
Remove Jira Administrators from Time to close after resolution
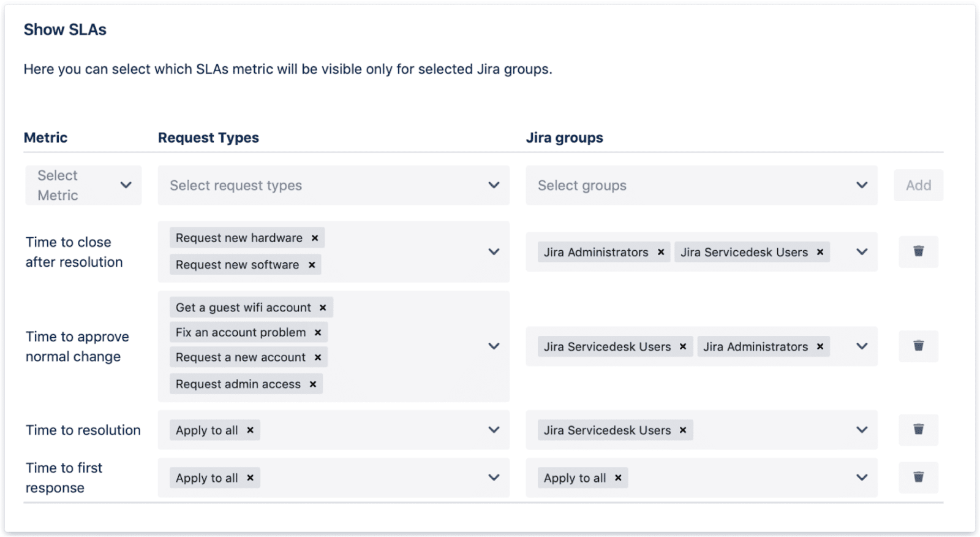pos(661,252)
